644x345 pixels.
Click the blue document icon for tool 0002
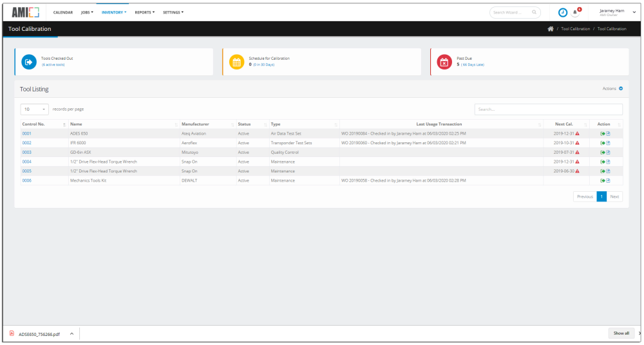tap(609, 143)
